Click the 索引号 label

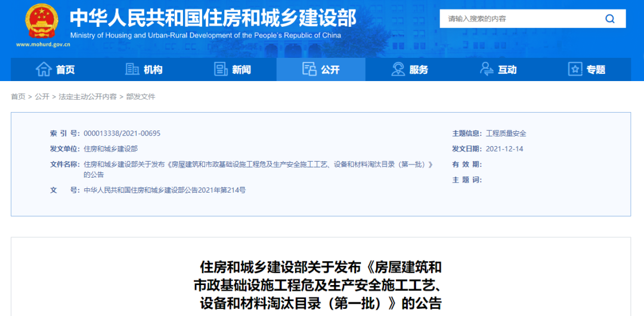[65, 134]
